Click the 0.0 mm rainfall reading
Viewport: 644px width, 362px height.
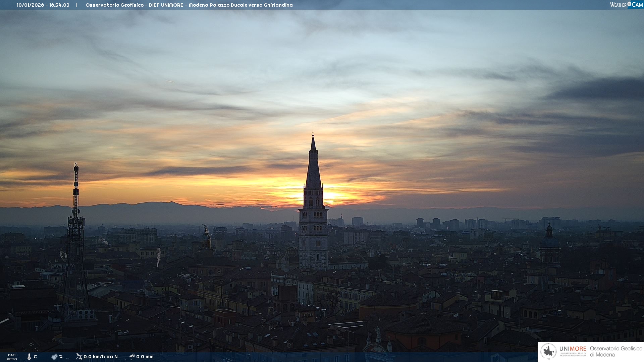pyautogui.click(x=145, y=357)
